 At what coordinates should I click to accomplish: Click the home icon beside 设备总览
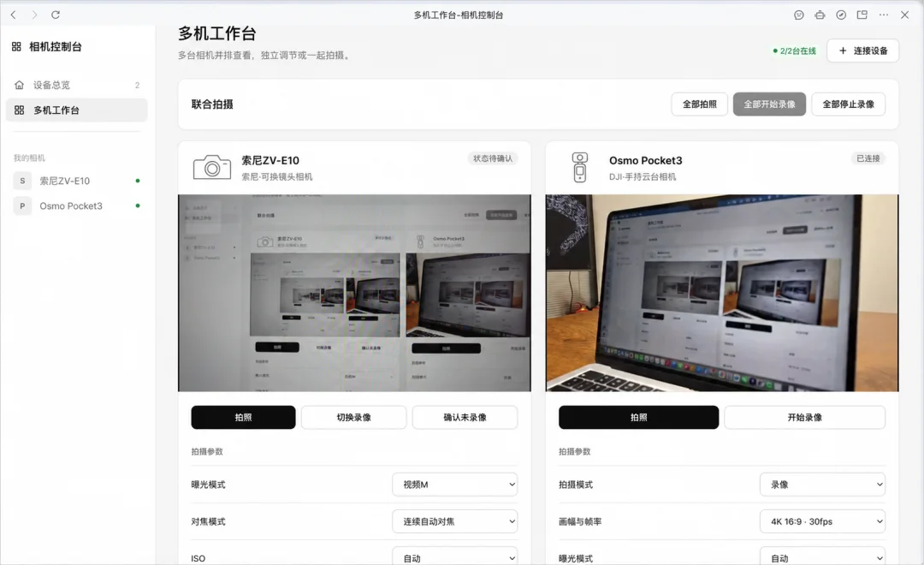(x=20, y=85)
